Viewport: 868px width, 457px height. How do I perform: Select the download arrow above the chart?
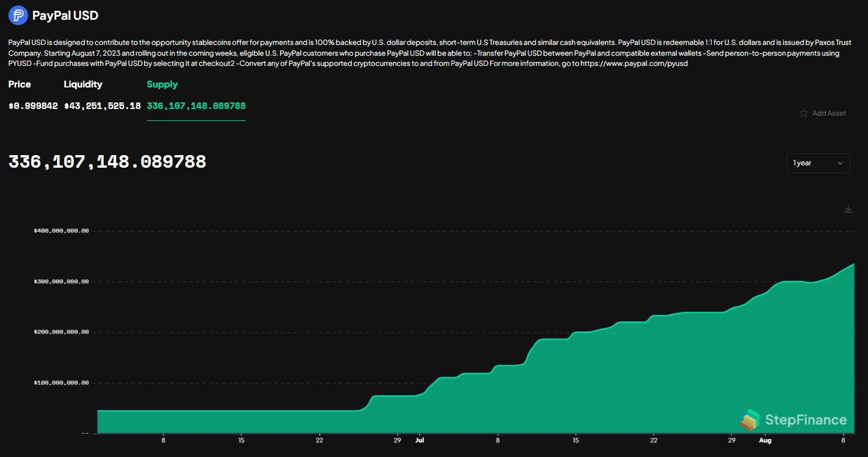pos(848,209)
